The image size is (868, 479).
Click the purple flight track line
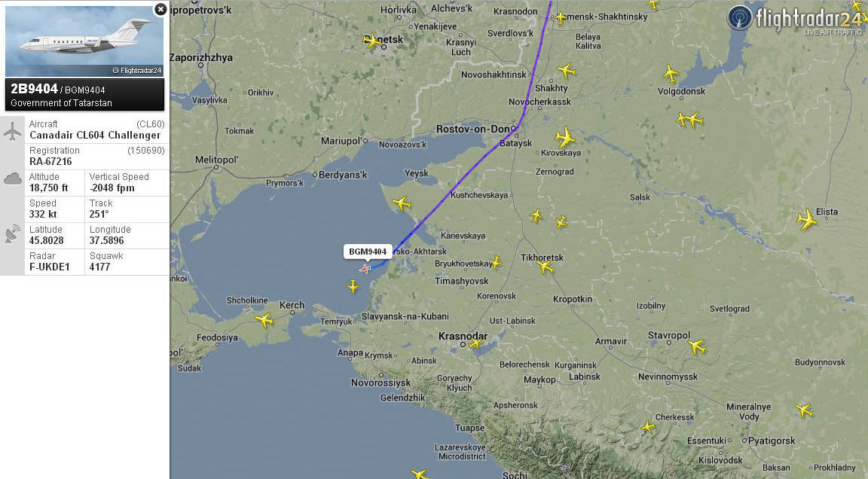(x=458, y=182)
